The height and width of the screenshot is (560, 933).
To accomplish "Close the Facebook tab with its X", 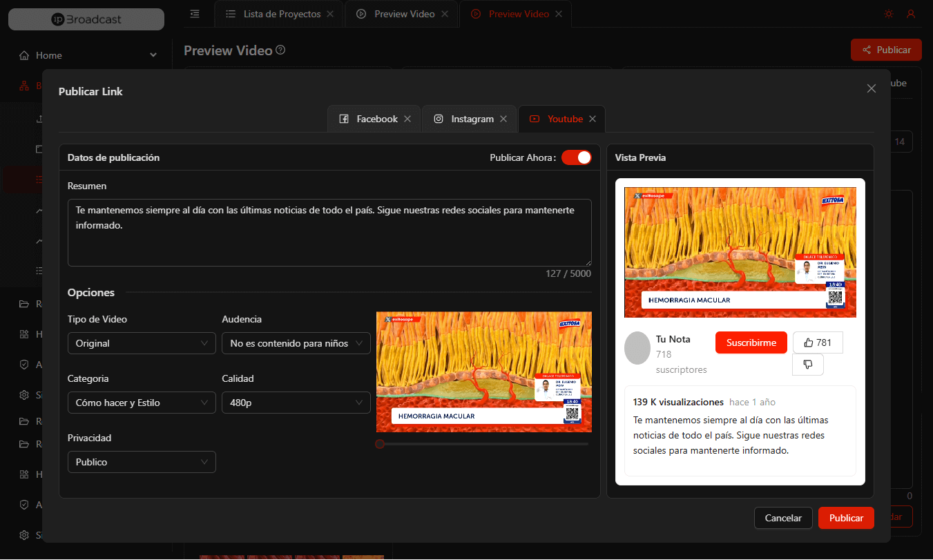I will 407,119.
